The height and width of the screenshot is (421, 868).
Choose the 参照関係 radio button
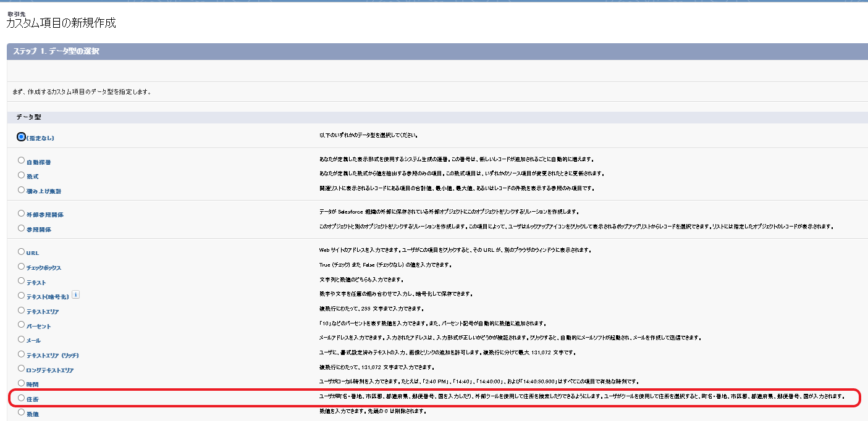[22, 228]
